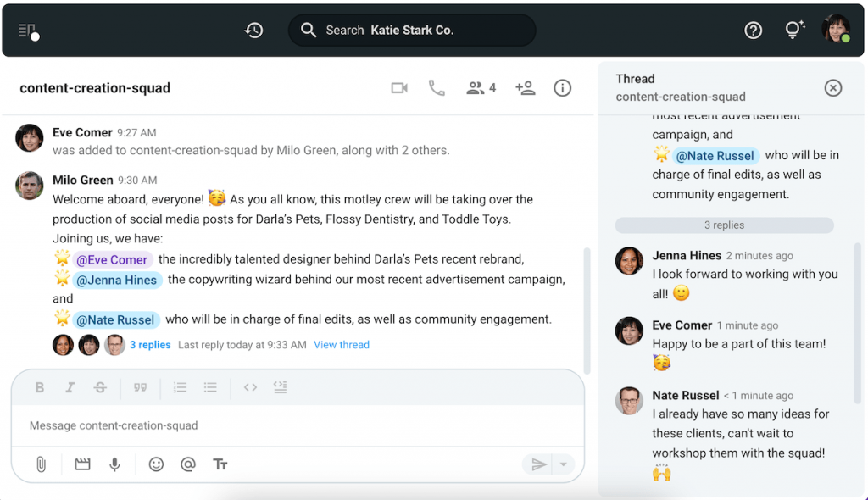Screen dimensions: 868x500
Task: Start a phone call from the channel header
Action: (x=437, y=87)
